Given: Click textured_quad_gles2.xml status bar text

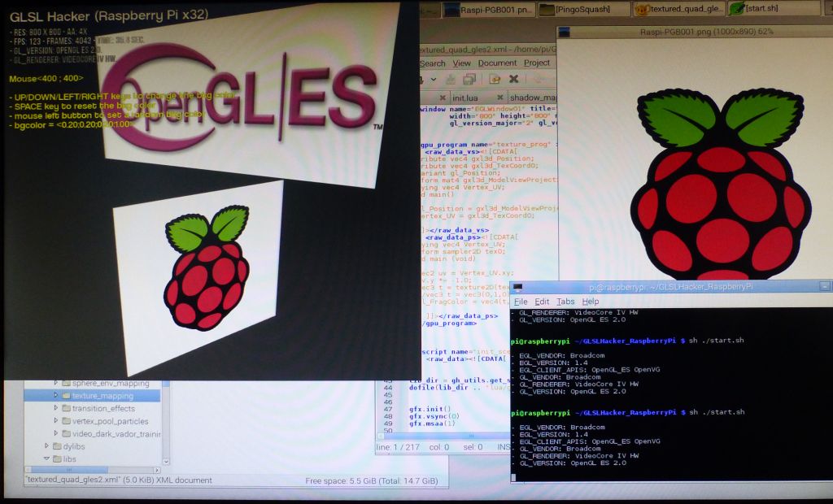Looking at the screenshot, I should pos(120,480).
